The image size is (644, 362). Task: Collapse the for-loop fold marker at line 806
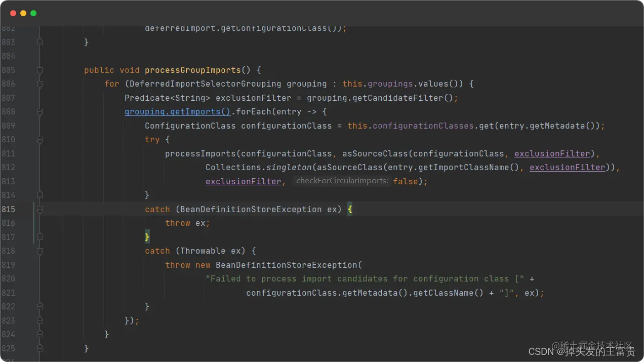[40, 84]
